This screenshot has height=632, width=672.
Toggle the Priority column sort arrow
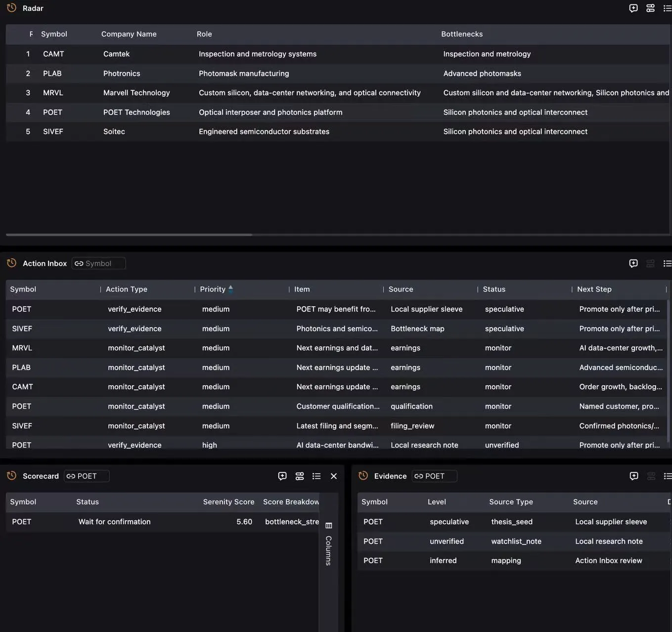tap(230, 289)
